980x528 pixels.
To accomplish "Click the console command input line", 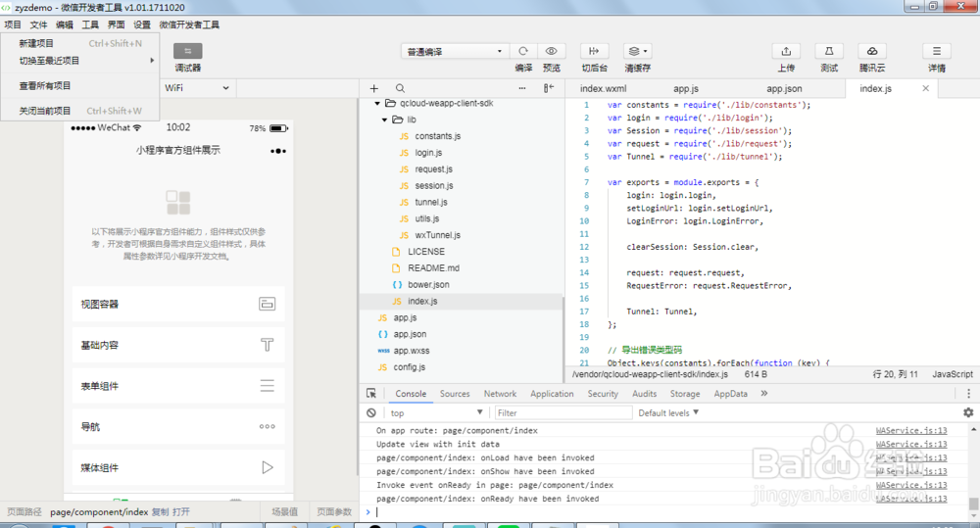I will pos(668,511).
